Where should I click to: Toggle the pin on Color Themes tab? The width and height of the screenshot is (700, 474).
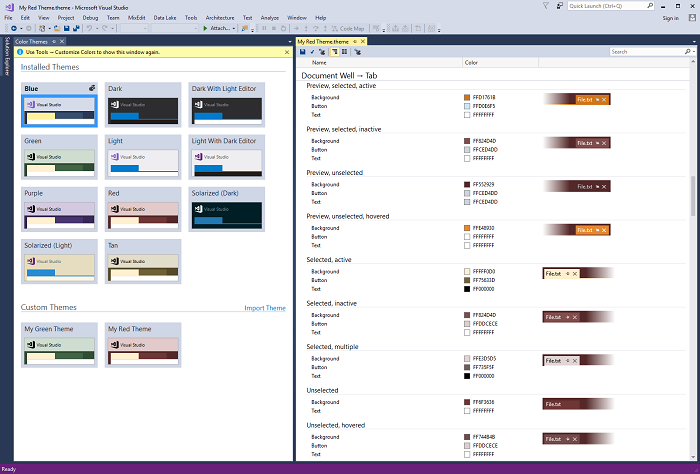pyautogui.click(x=54, y=42)
